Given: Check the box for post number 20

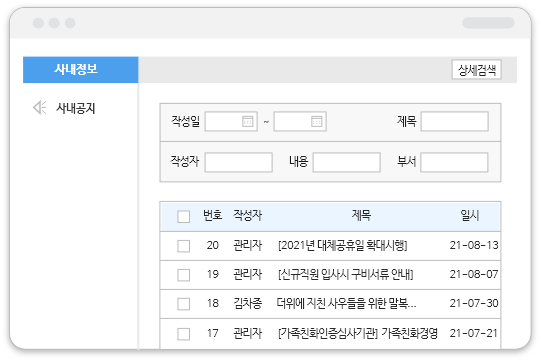Looking at the screenshot, I should pyautogui.click(x=184, y=246).
